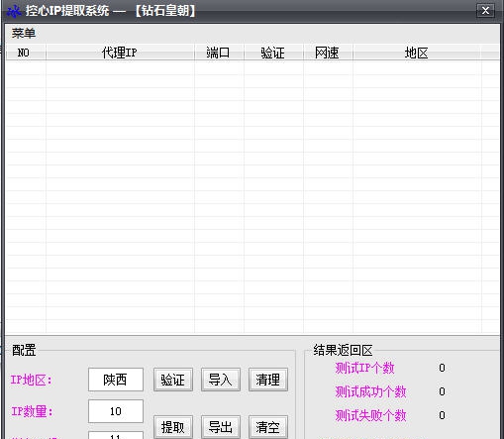Screen dimensions: 504x439
Task: Click the 0 value beside 测试成功个数
Action: [442, 391]
